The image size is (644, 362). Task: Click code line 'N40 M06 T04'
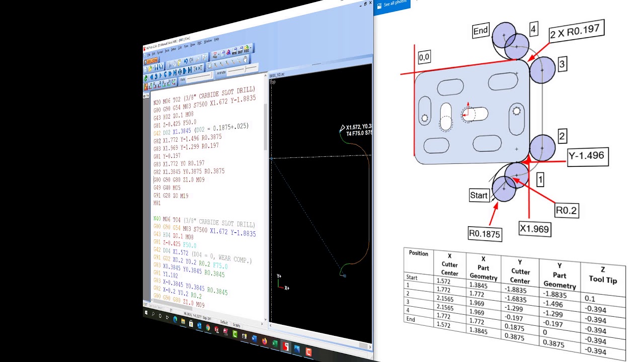(x=204, y=222)
